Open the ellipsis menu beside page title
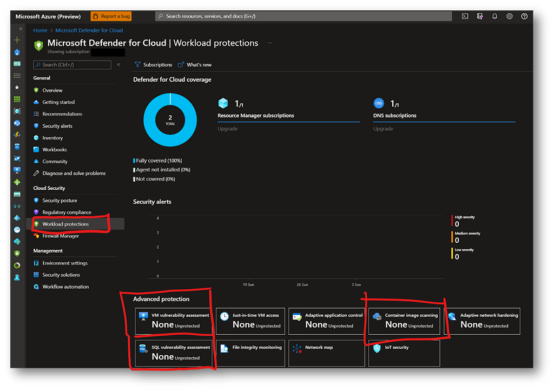 point(270,43)
